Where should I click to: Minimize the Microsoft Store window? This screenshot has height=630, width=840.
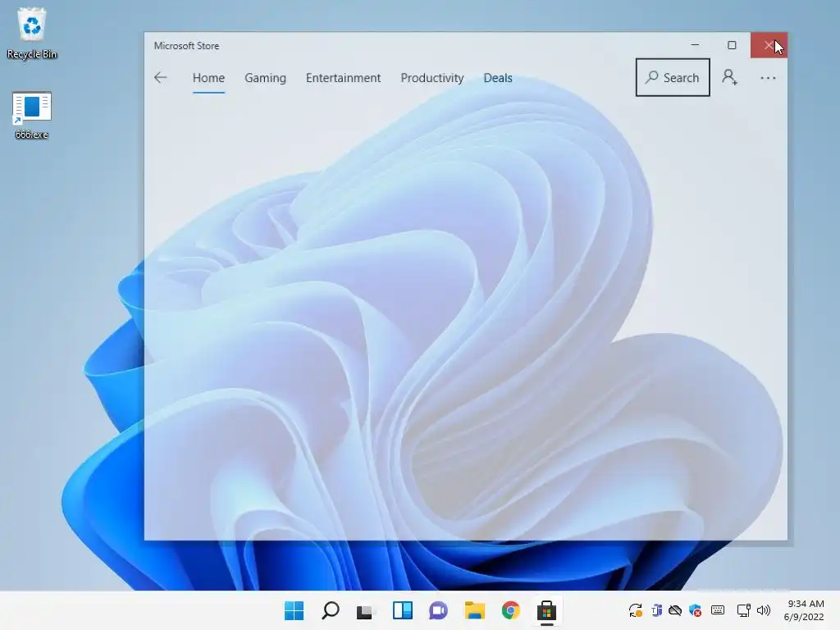tap(695, 45)
